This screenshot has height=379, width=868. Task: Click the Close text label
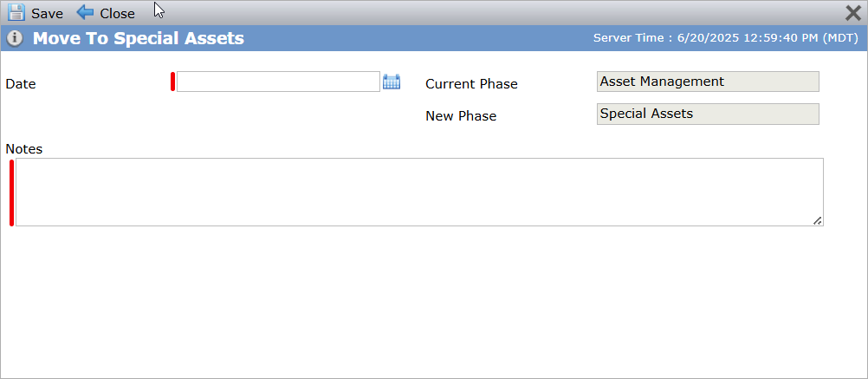[117, 13]
